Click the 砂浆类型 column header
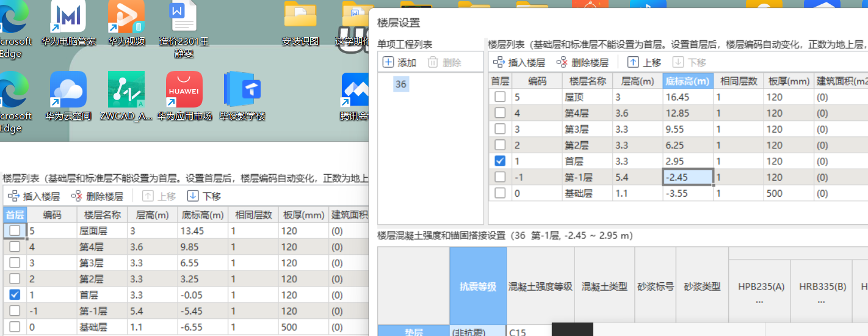The width and height of the screenshot is (868, 336). [702, 286]
